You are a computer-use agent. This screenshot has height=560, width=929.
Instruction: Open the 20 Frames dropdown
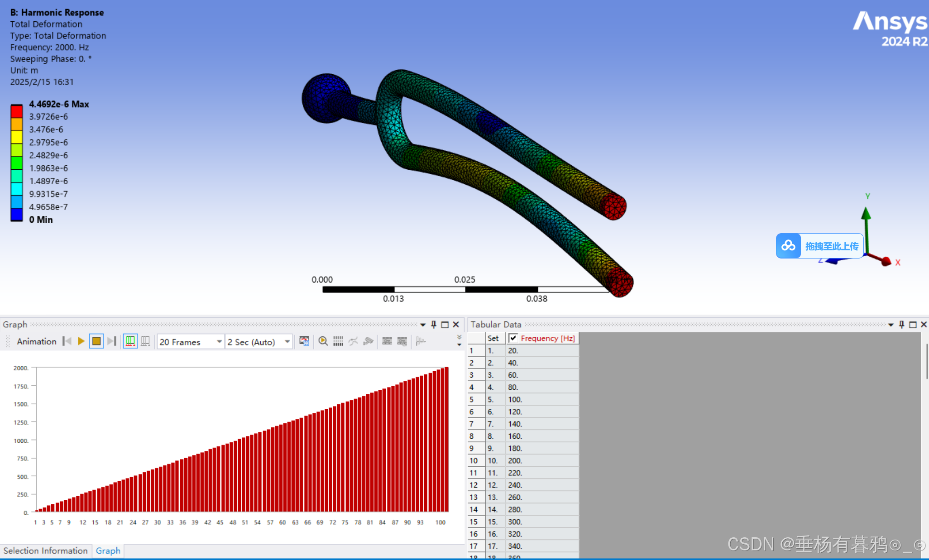coord(219,342)
